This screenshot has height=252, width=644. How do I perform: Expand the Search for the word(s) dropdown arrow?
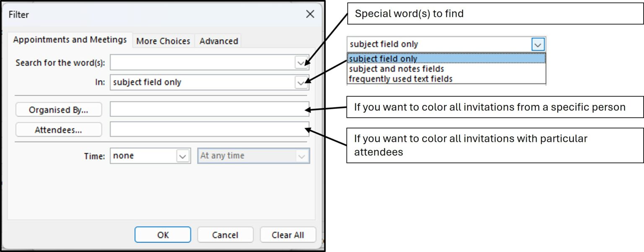301,63
